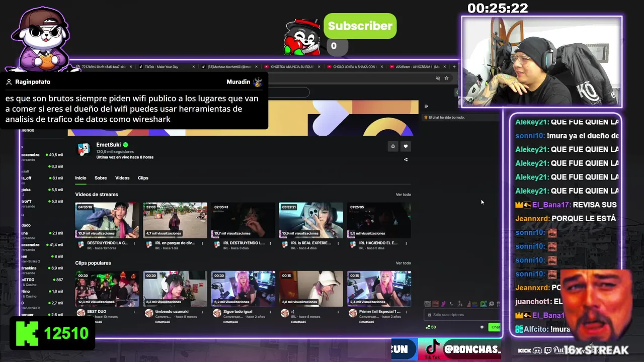Screen dimensions: 644x362
Task: Switch to 'KINGTEKA ANUNCIA SU EQUIPO' tab
Action: [292, 66]
